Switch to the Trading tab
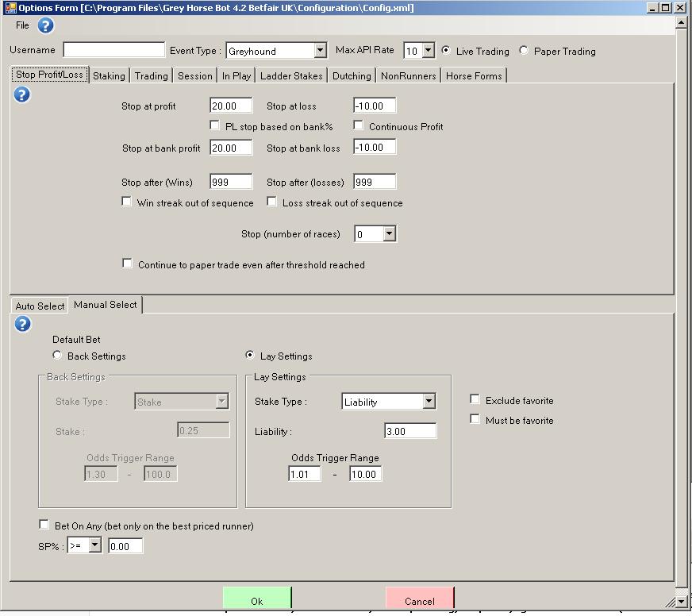 click(x=152, y=76)
